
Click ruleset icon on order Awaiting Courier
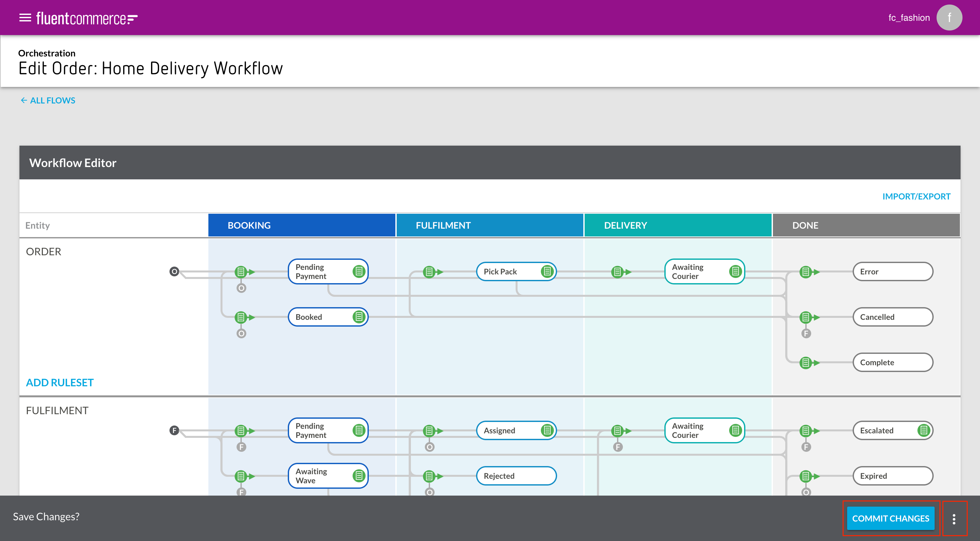coord(735,271)
